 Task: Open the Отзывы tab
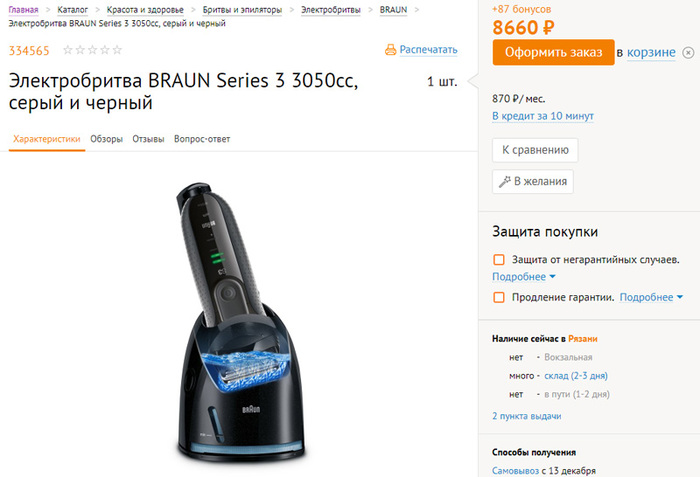click(148, 139)
